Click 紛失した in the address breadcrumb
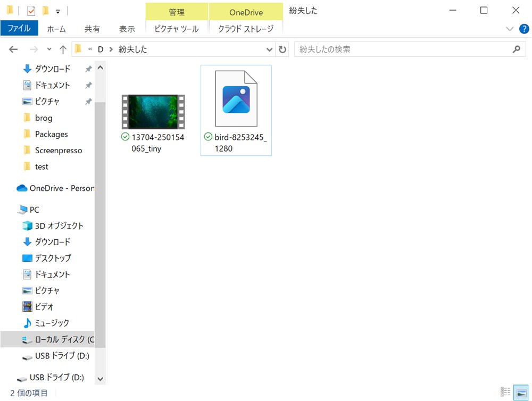The height and width of the screenshot is (401, 532). click(x=132, y=49)
